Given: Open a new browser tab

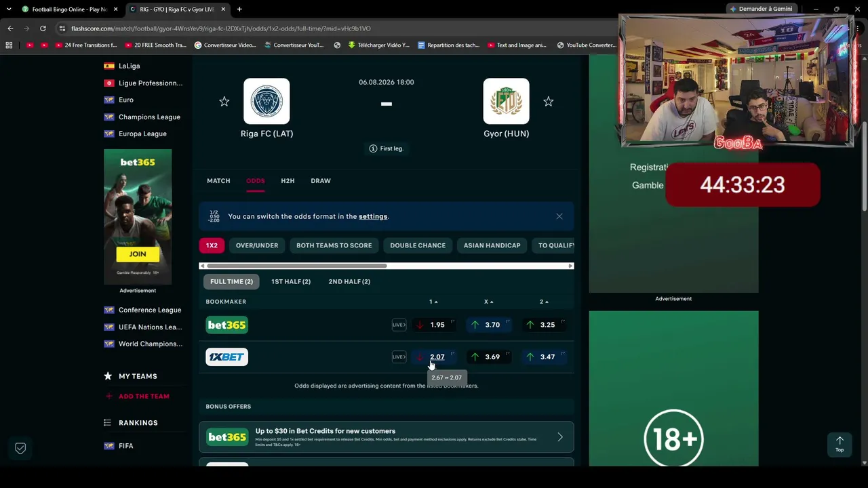Looking at the screenshot, I should point(239,9).
